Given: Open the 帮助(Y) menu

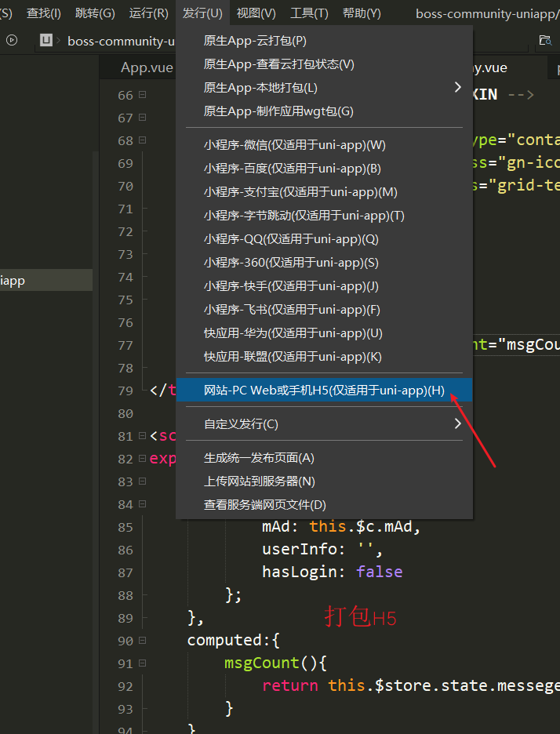Looking at the screenshot, I should click(x=362, y=13).
